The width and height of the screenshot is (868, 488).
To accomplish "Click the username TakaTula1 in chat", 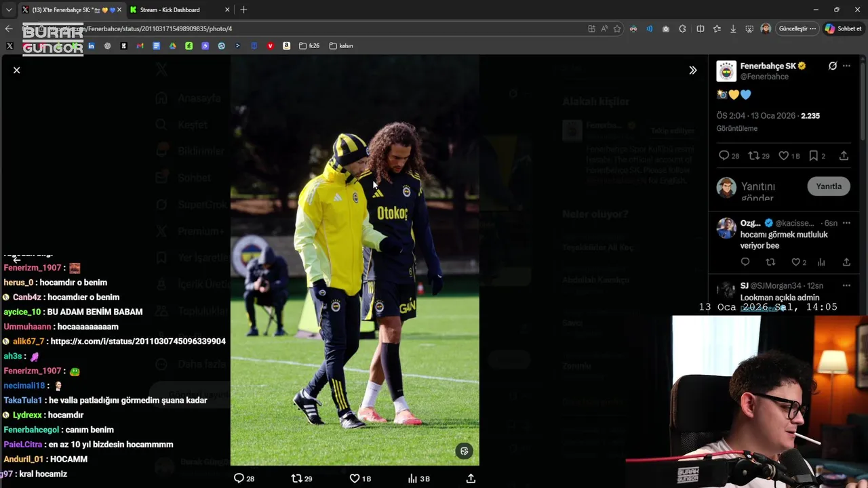I will coord(22,400).
